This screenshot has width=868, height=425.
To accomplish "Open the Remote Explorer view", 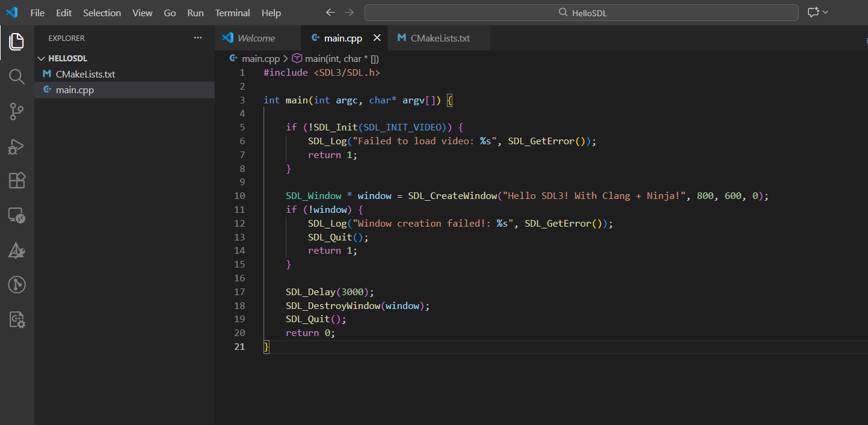I will [x=17, y=215].
